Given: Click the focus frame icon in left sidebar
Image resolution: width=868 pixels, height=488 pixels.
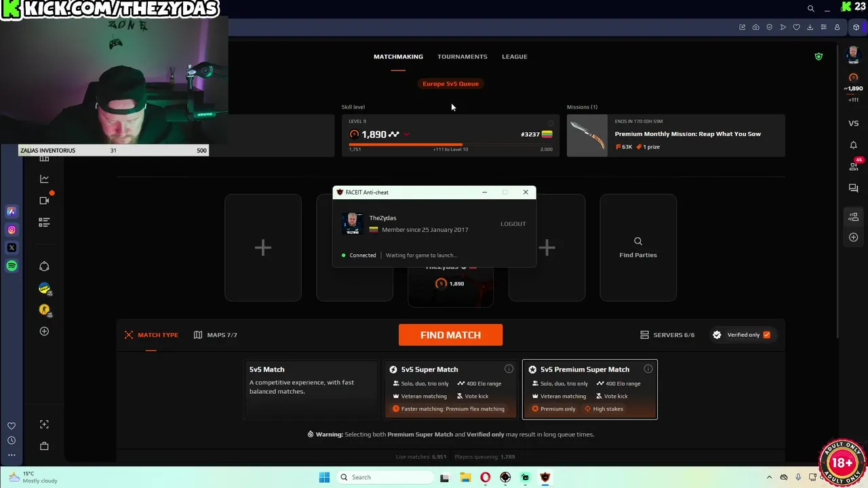Looking at the screenshot, I should pyautogui.click(x=44, y=424).
